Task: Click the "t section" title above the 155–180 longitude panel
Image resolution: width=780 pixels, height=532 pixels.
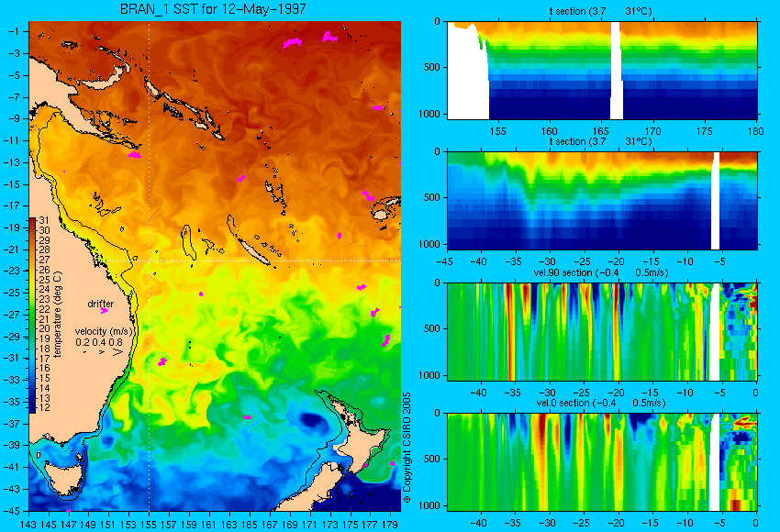Action: (600, 11)
